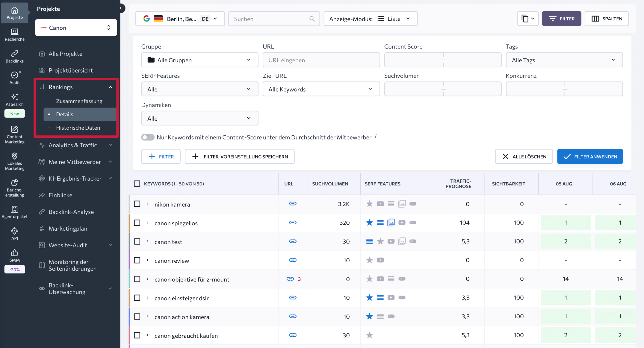644x348 pixels.
Task: Click the Filter anwenden button
Action: (x=590, y=157)
